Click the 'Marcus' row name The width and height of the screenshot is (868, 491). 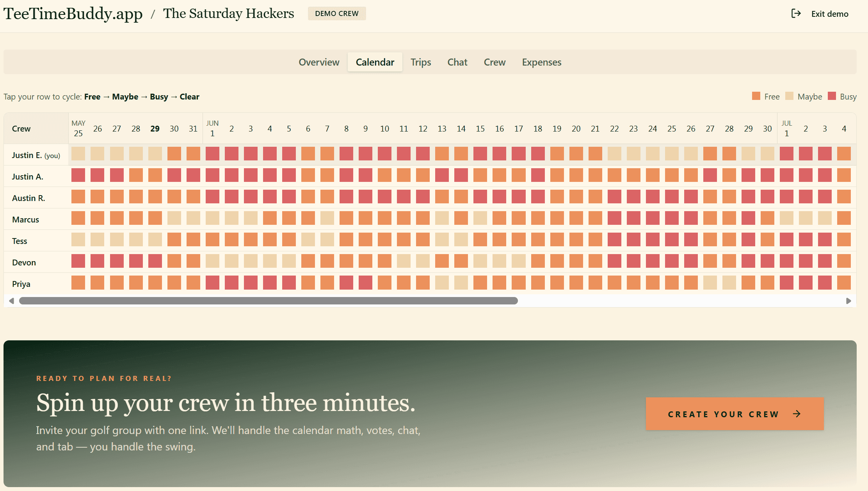pos(25,220)
